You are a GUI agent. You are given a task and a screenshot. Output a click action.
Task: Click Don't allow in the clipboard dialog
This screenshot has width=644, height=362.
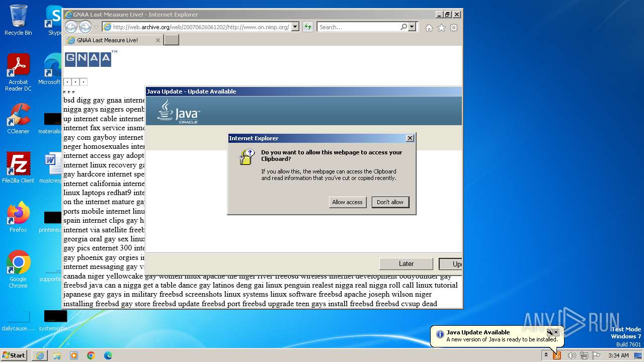390,202
